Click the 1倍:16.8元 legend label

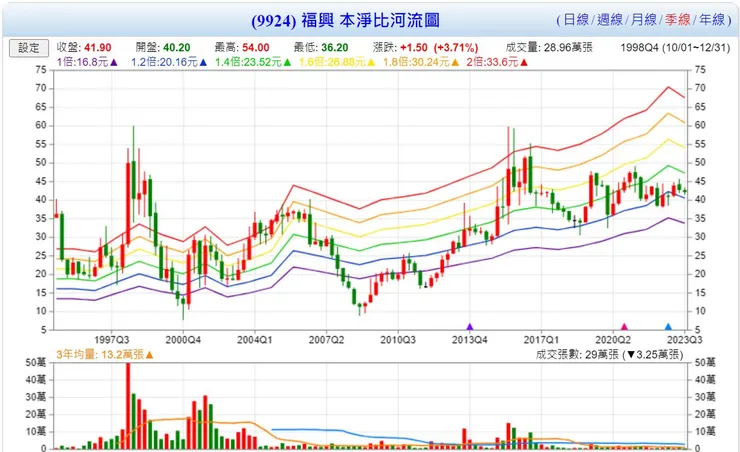click(x=83, y=62)
